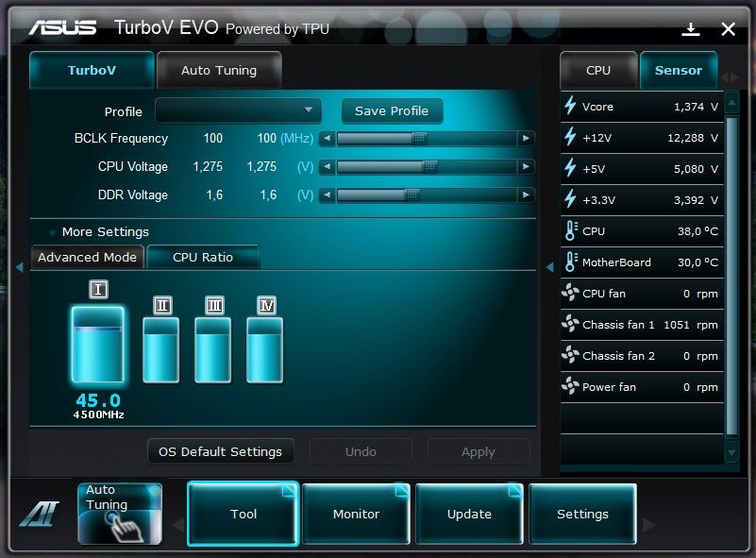Click core II ratio bar
756x558 pixels.
[x=161, y=350]
